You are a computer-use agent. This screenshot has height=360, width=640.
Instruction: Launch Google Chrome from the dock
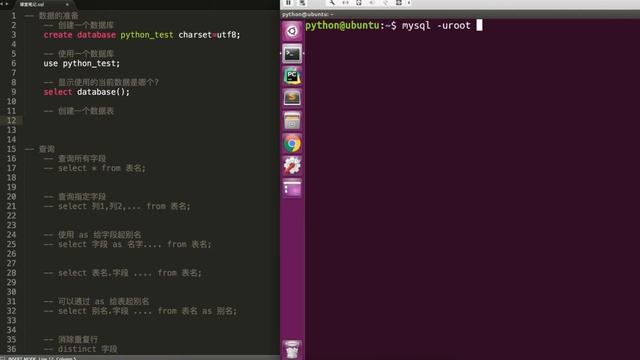[292, 144]
